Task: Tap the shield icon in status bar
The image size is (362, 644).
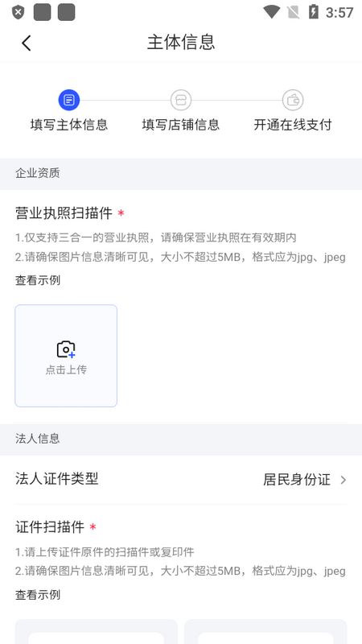Action: tap(18, 12)
